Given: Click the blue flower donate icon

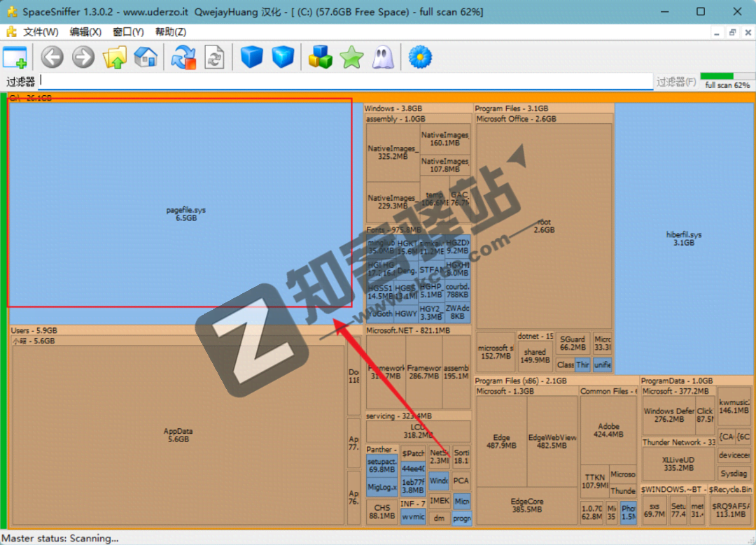Looking at the screenshot, I should [420, 57].
